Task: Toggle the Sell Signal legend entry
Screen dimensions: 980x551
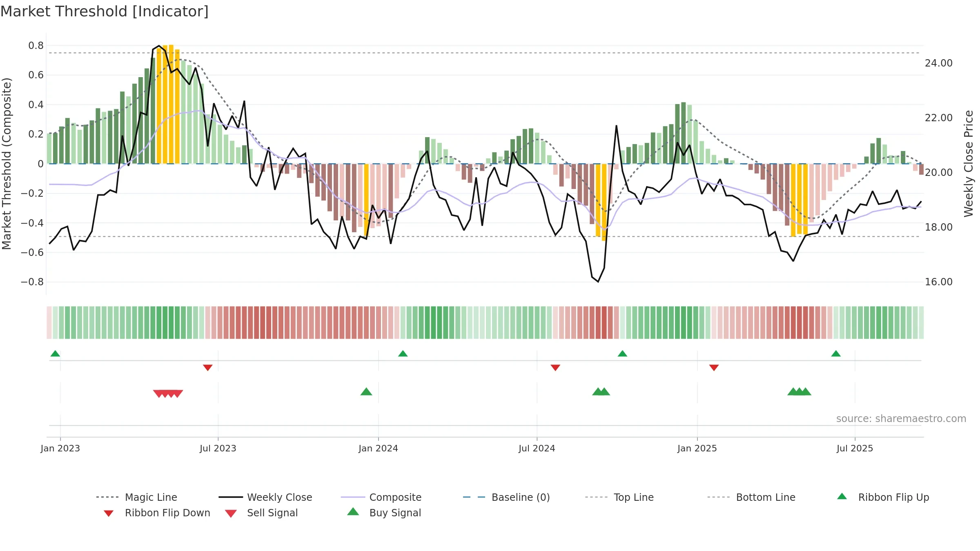Action: (x=261, y=513)
